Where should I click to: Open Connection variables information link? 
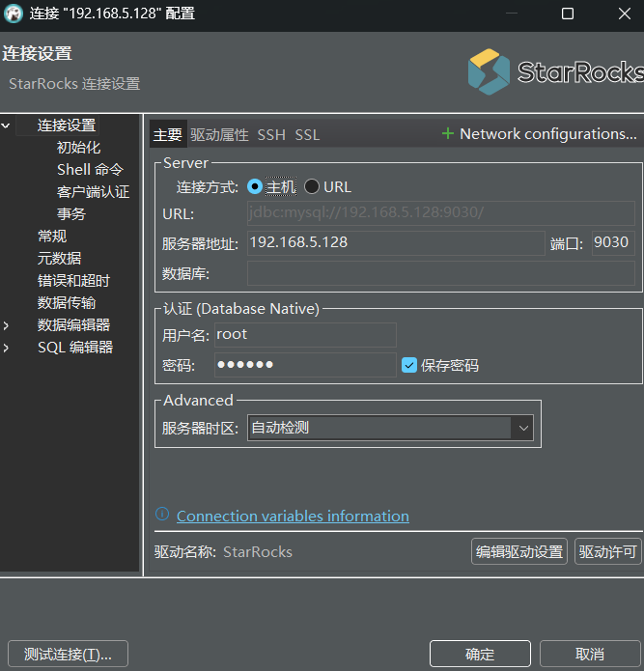point(293,517)
